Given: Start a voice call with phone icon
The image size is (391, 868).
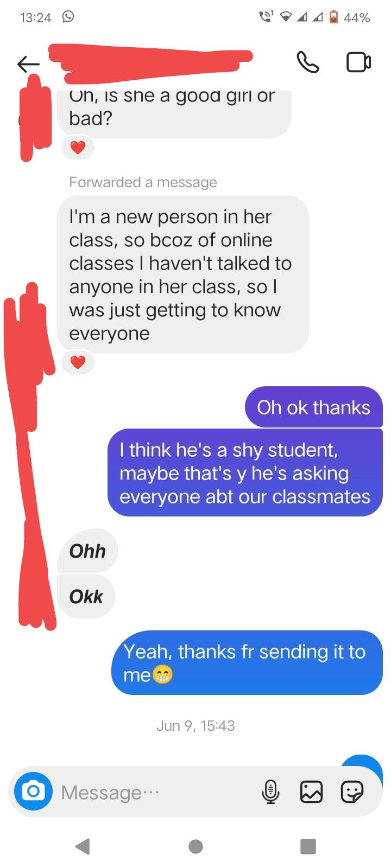Looking at the screenshot, I should [x=308, y=62].
